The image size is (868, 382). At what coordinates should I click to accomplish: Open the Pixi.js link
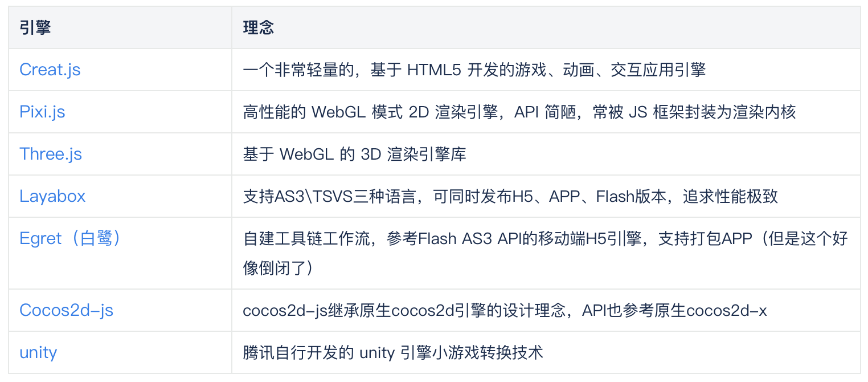coord(42,112)
